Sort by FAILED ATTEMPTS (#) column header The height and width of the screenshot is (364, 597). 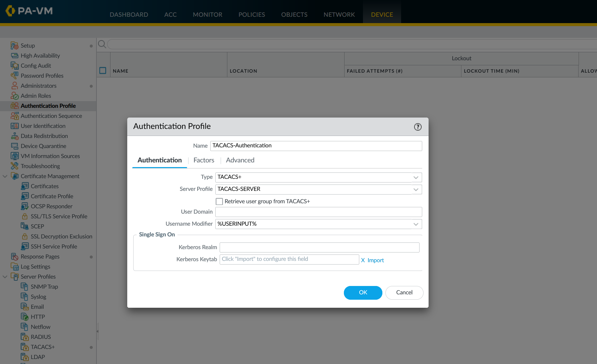[x=375, y=71]
